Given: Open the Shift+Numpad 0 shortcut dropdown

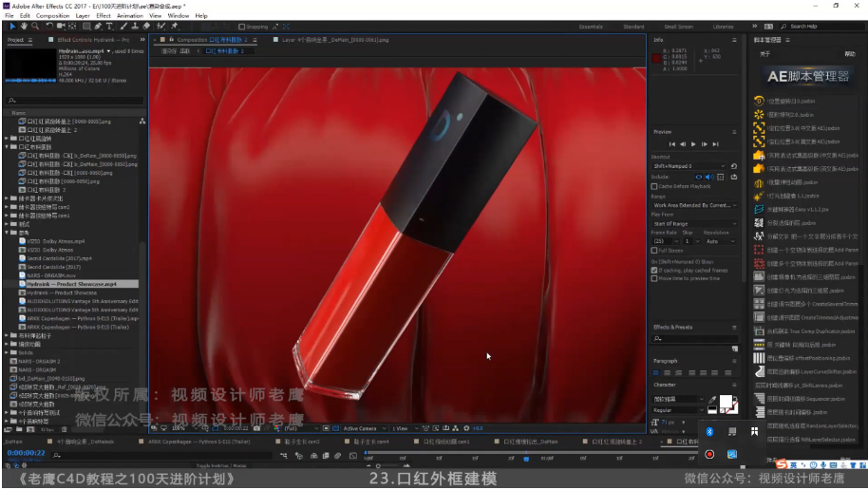Looking at the screenshot, I should point(689,166).
